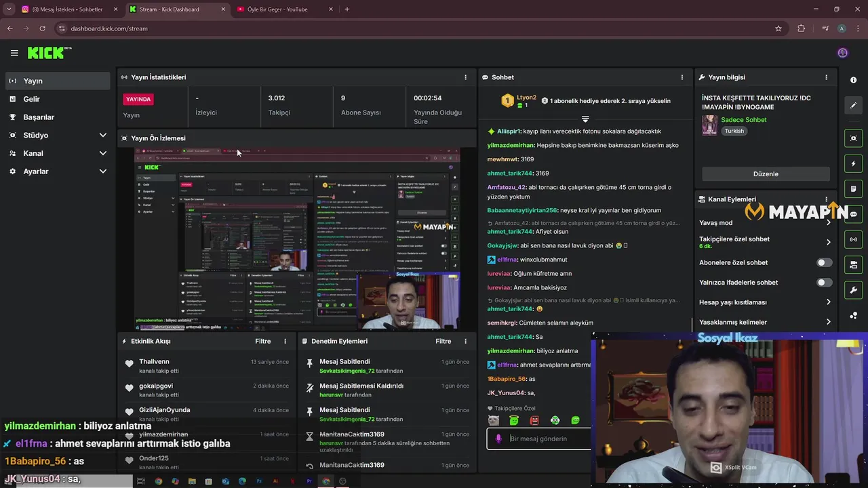
Task: Switch to Mesaj İstekleri Instagram tab
Action: pos(68,9)
